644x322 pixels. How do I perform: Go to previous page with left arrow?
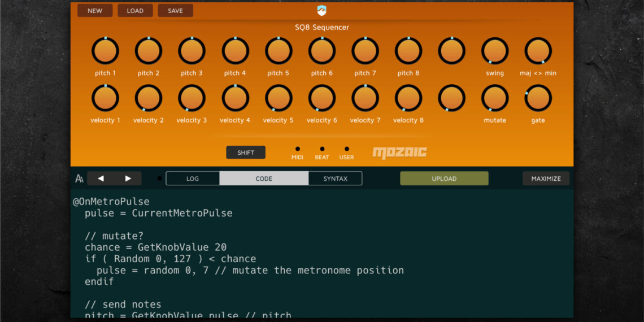pyautogui.click(x=101, y=179)
